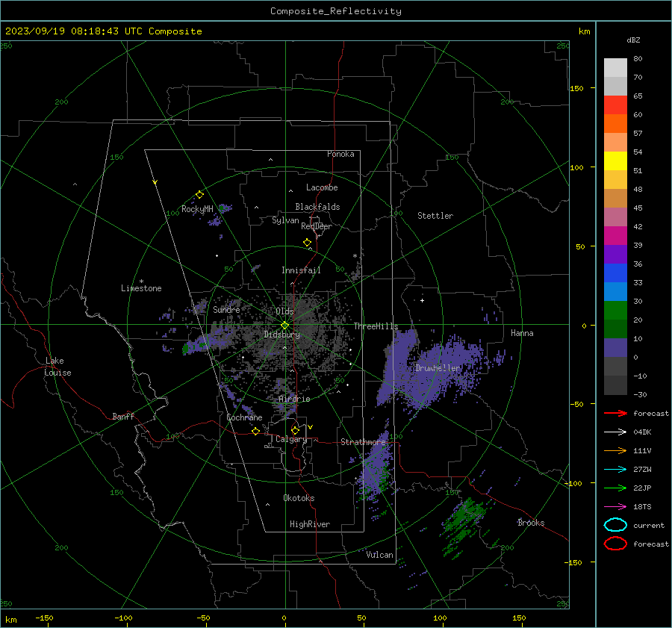The height and width of the screenshot is (628, 672).
Task: Click the blue 36 dBZ color swatch
Action: coord(615,273)
